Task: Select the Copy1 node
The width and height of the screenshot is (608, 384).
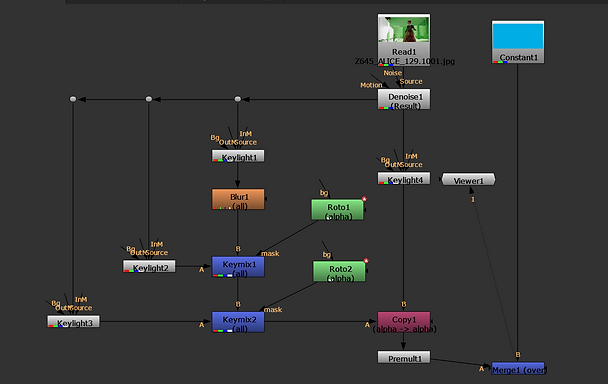Action: [x=404, y=322]
